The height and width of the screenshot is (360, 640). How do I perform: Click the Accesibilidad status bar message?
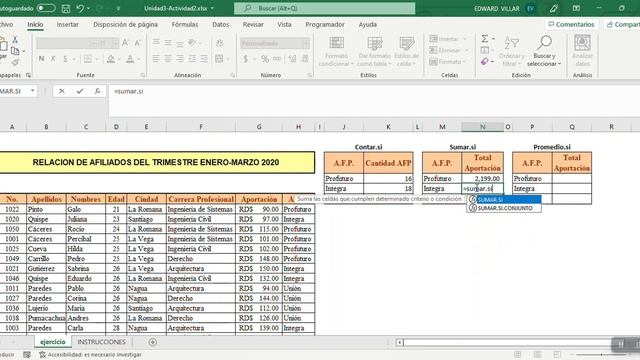[x=90, y=355]
